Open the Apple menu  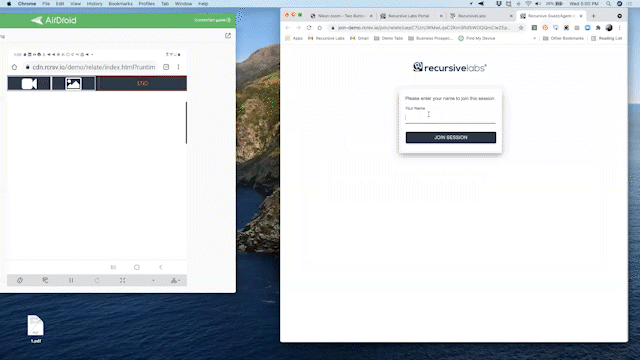tap(9, 4)
